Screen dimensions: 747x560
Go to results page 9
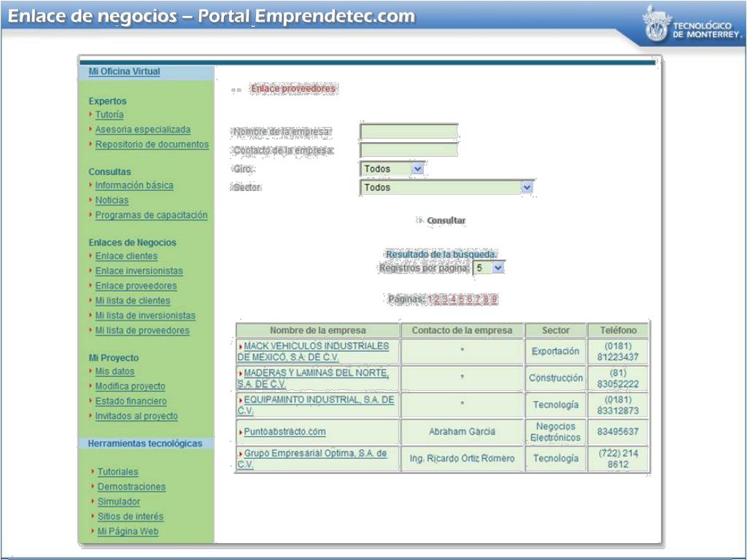(494, 299)
